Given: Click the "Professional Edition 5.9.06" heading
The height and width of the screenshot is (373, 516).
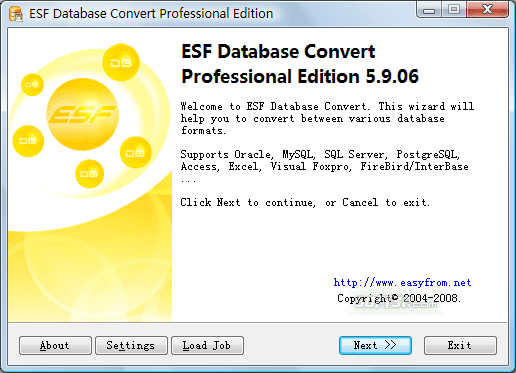Looking at the screenshot, I should pos(300,76).
